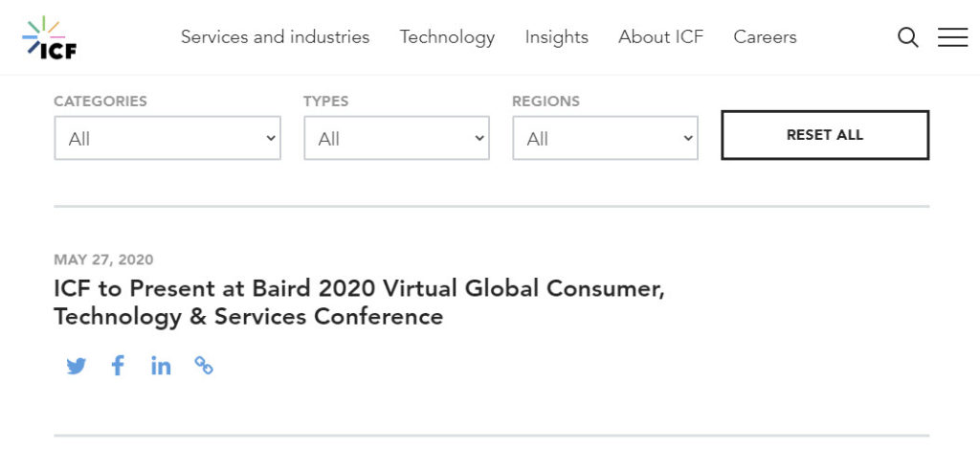Open the Baird 2020 Virtual Conference headline
980x451 pixels.
tap(360, 303)
